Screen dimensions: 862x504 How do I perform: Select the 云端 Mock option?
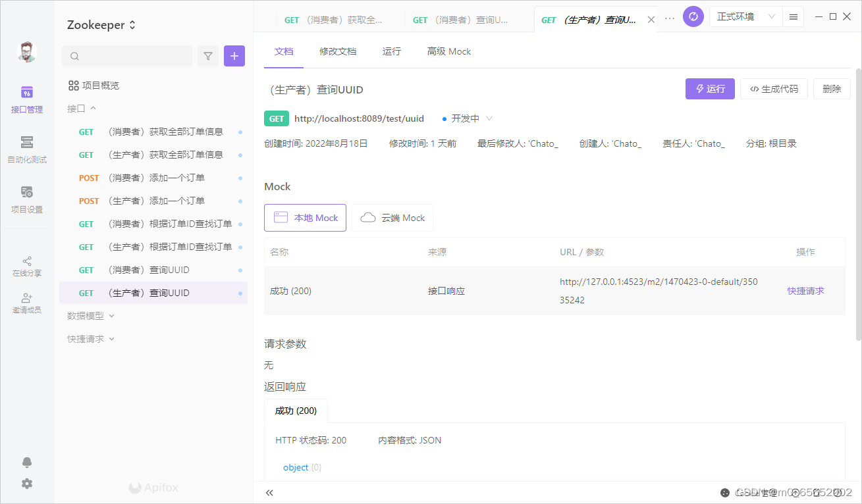tap(392, 218)
